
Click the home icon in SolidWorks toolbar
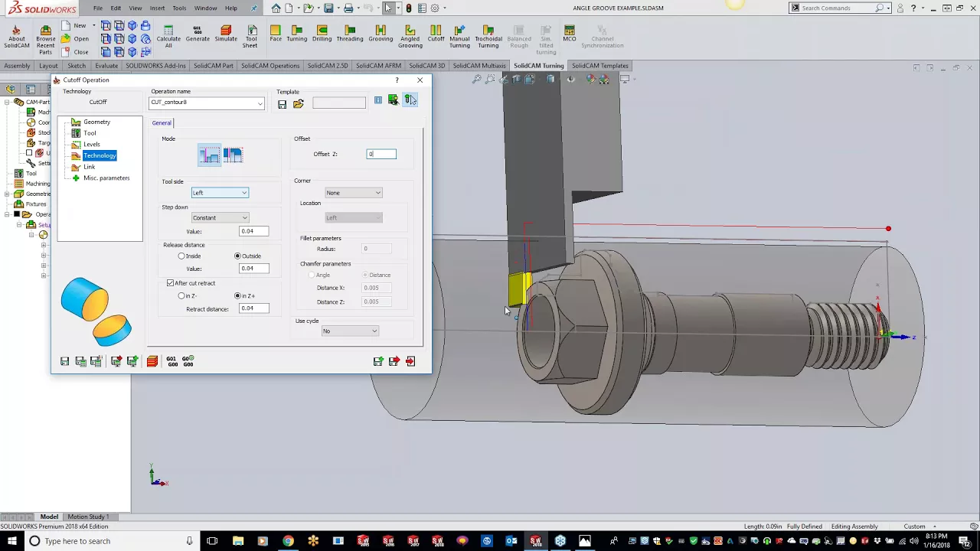[x=276, y=8]
